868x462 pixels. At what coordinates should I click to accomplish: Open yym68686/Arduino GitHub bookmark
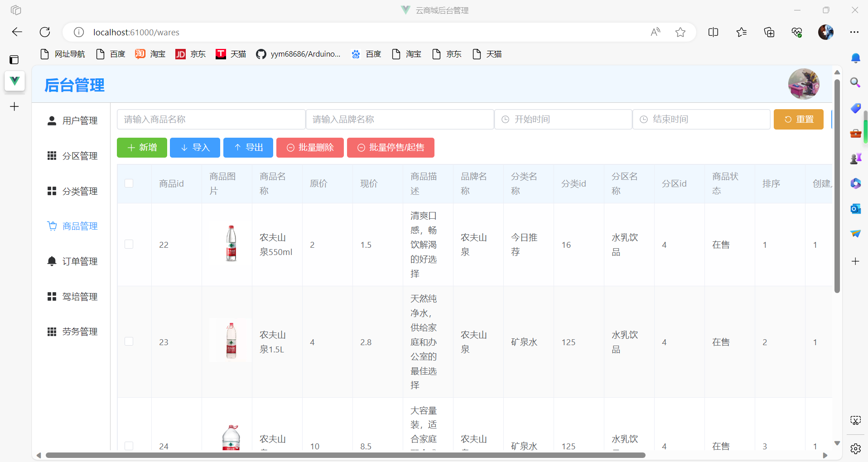pyautogui.click(x=299, y=54)
